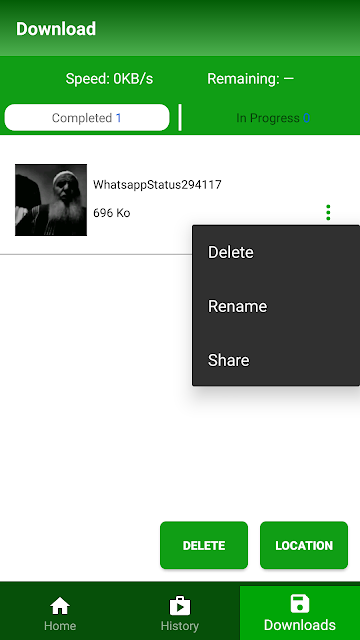This screenshot has width=360, height=640.
Task: Tap the Home house icon
Action: coord(60,606)
